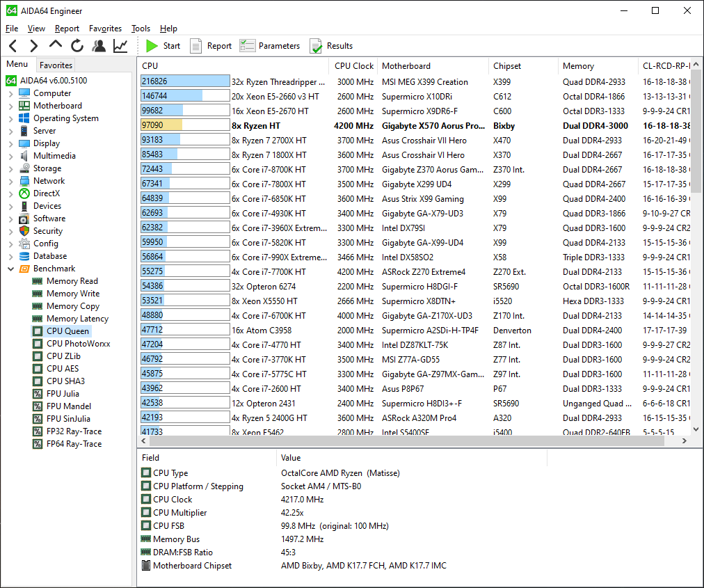The width and height of the screenshot is (704, 588).
Task: Open benchmark Parameters icon
Action: tap(248, 46)
